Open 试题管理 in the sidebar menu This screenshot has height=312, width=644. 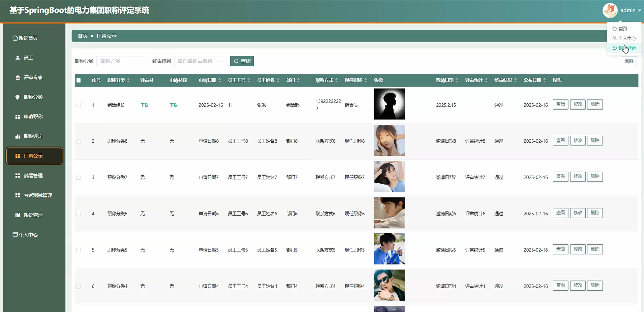pos(34,176)
